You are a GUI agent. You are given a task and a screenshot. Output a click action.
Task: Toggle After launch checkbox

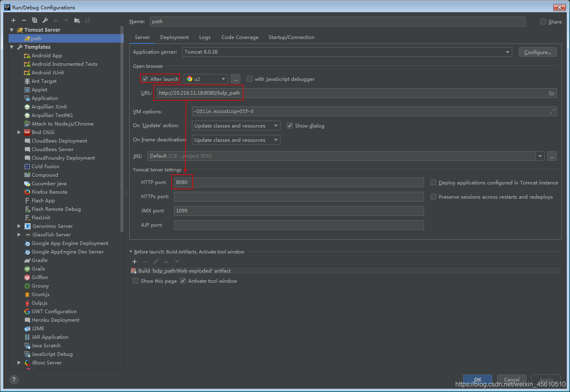click(x=145, y=79)
